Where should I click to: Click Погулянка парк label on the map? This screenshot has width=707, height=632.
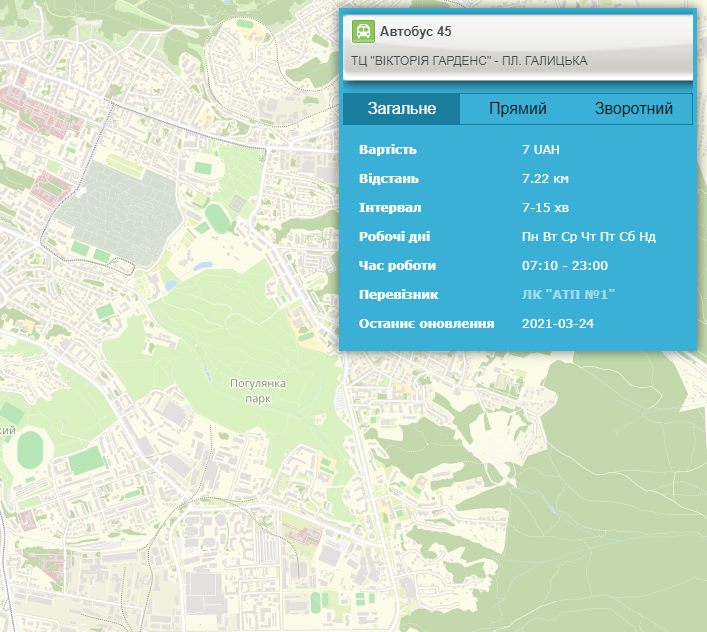[258, 390]
